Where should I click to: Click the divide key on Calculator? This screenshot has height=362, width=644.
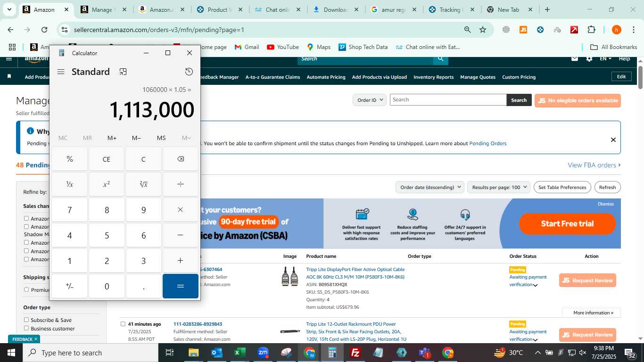181,184
